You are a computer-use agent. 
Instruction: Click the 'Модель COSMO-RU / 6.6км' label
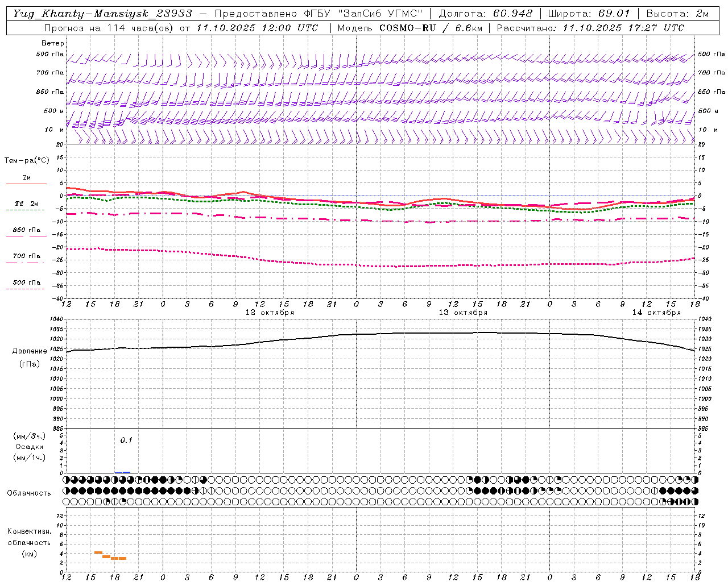pyautogui.click(x=409, y=28)
